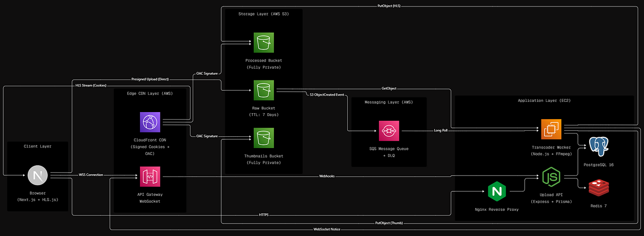
Task: Click the Transcoder Worker EC2 icon
Action: pyautogui.click(x=551, y=130)
